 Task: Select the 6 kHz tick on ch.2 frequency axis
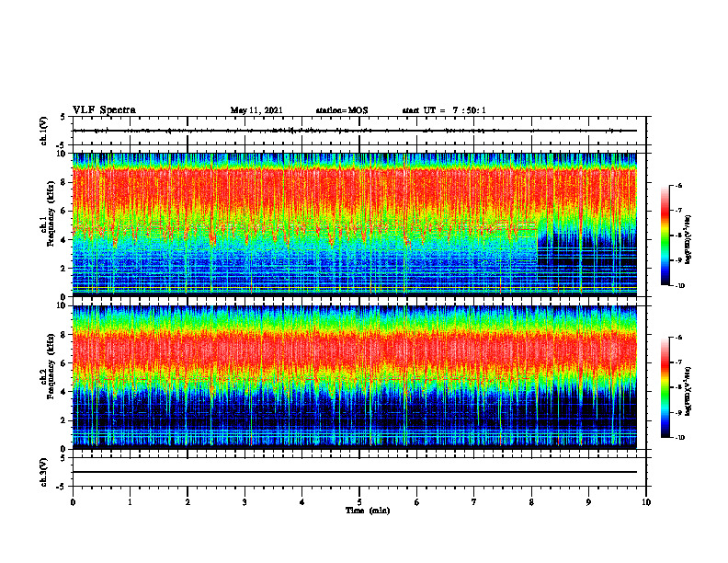(x=64, y=363)
